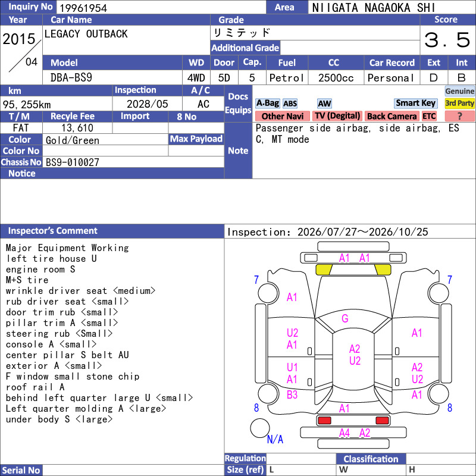Screen dimensions: 476x476
Task: Click the A-Bag equipment badge
Action: pyautogui.click(x=267, y=104)
